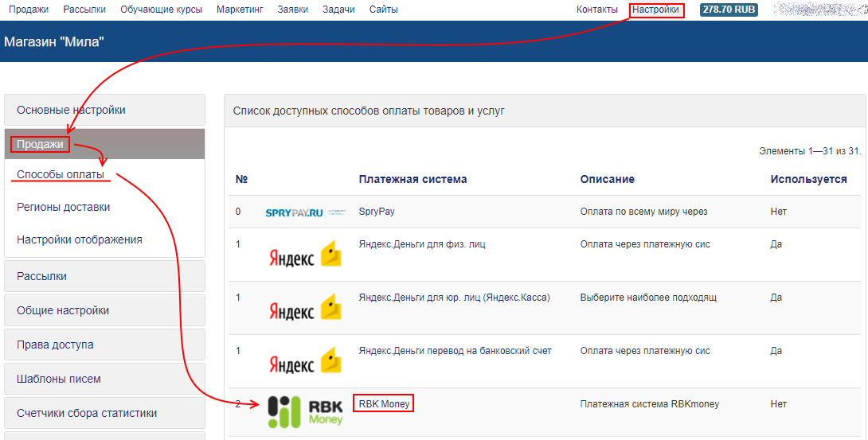Open the RBK Money payment system link
This screenshot has height=440, width=868.
384,404
